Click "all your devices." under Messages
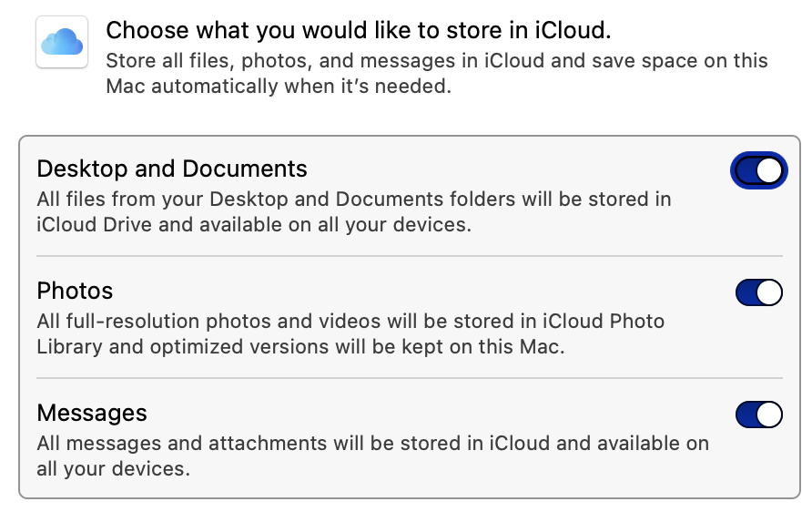The image size is (812, 512). [x=113, y=470]
